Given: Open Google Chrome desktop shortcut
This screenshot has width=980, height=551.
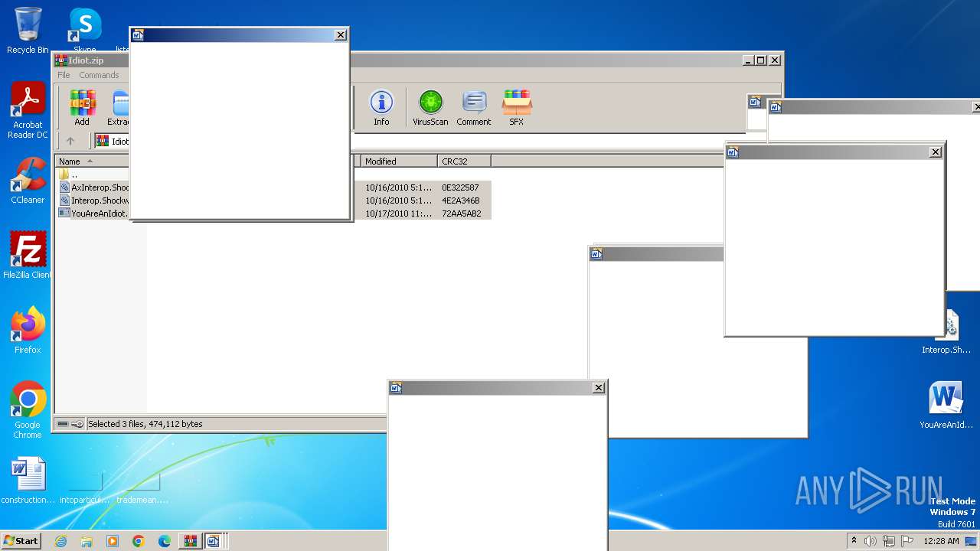Looking at the screenshot, I should (28, 410).
